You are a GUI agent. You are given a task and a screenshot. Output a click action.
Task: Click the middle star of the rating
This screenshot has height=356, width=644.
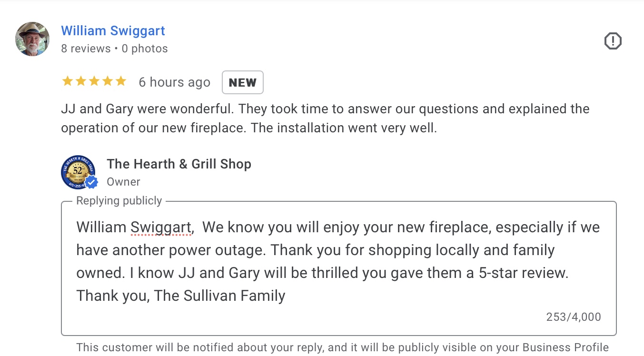tap(94, 81)
